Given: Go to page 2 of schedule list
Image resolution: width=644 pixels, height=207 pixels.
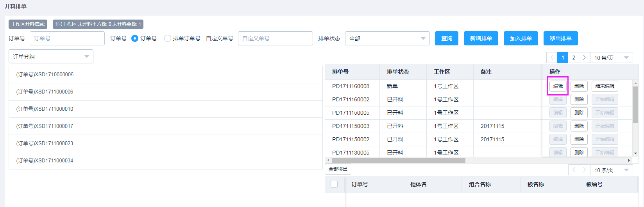Looking at the screenshot, I should pos(573,58).
